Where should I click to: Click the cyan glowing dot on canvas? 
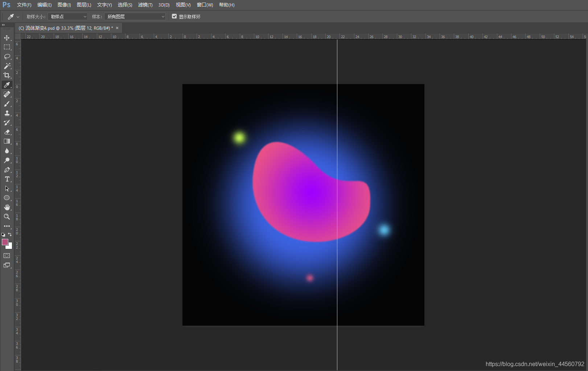(x=384, y=230)
